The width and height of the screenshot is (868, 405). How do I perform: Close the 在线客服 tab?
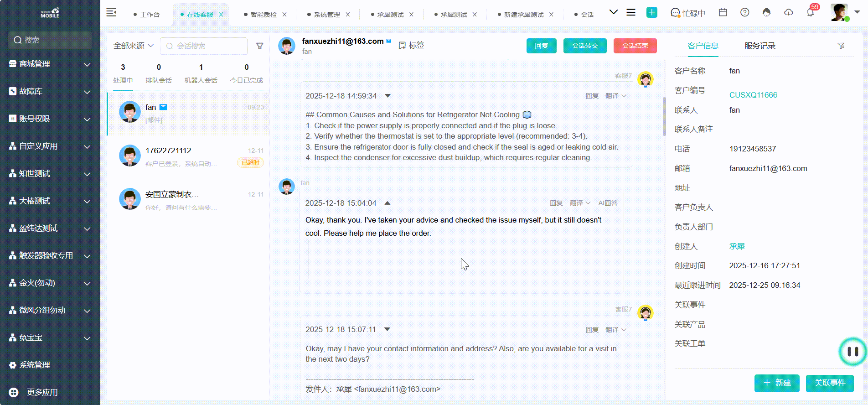point(221,15)
